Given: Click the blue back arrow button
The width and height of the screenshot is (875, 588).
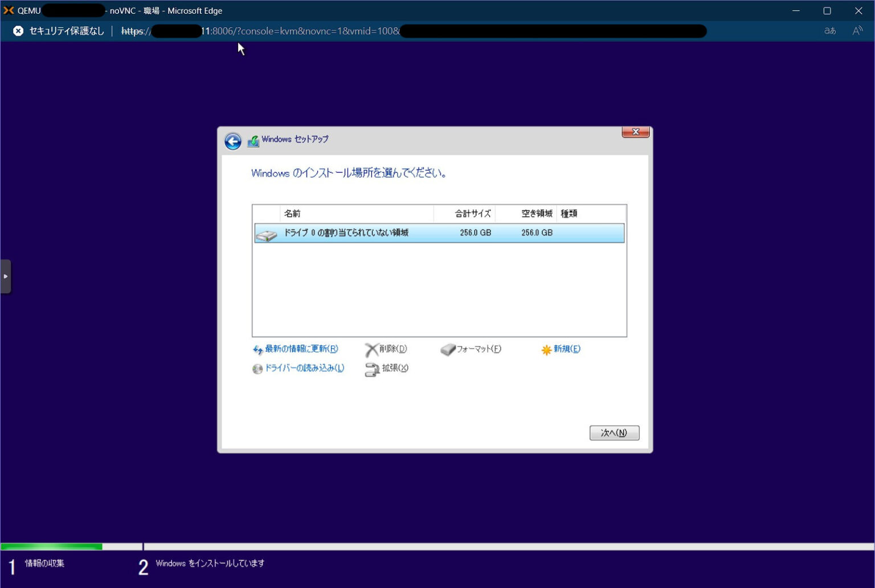Looking at the screenshot, I should (232, 141).
